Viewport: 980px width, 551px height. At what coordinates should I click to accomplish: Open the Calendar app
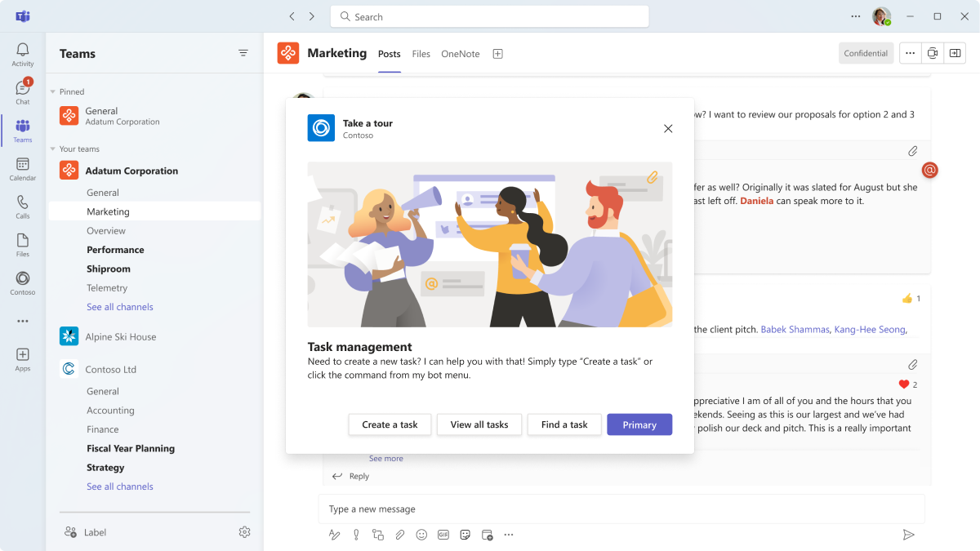click(23, 168)
